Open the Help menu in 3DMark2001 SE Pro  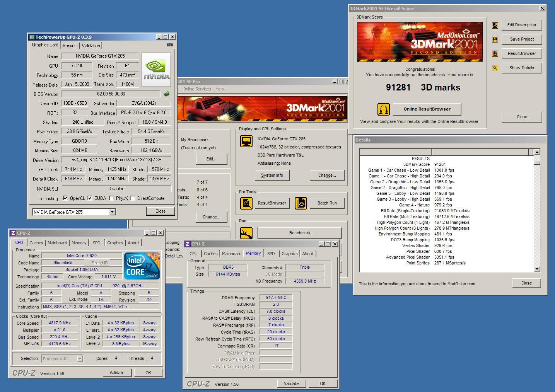tap(220, 89)
